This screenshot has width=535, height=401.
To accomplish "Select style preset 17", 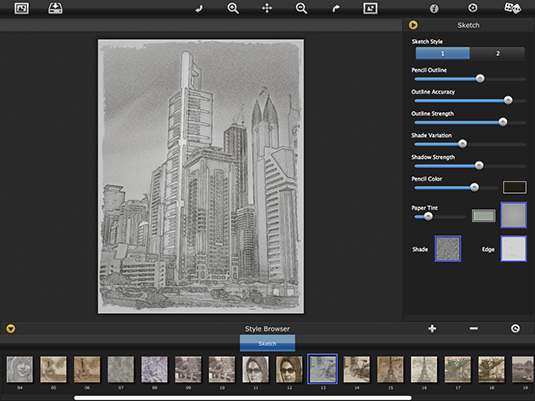I will pyautogui.click(x=458, y=369).
